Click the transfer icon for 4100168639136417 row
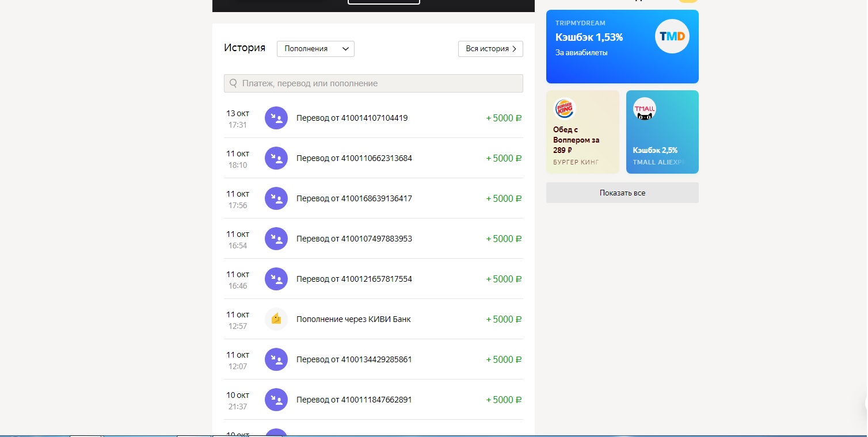The image size is (868, 437). pos(276,198)
